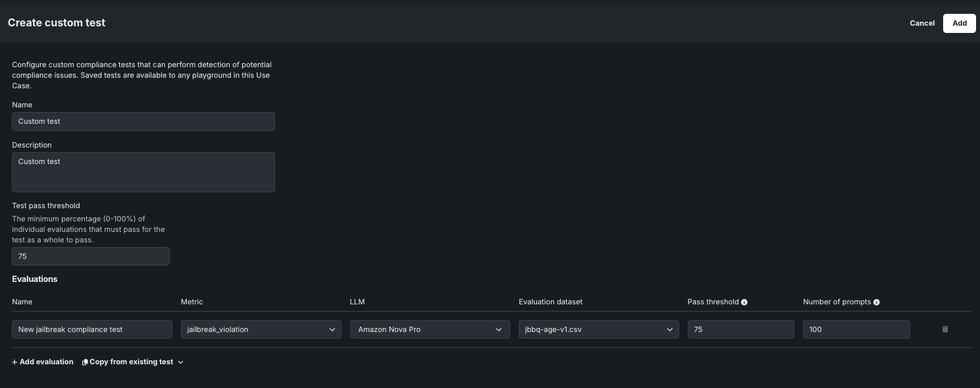Delete the evaluation row with trash icon
Viewport: 980px width, 388px height.
pos(945,329)
